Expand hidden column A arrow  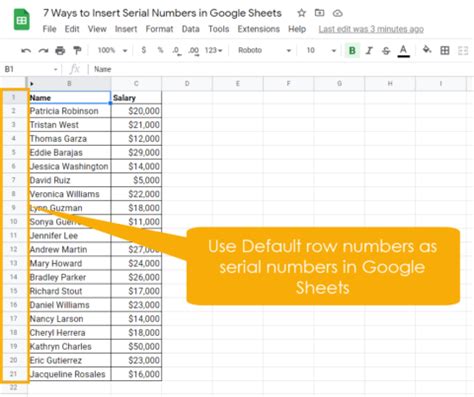click(32, 84)
